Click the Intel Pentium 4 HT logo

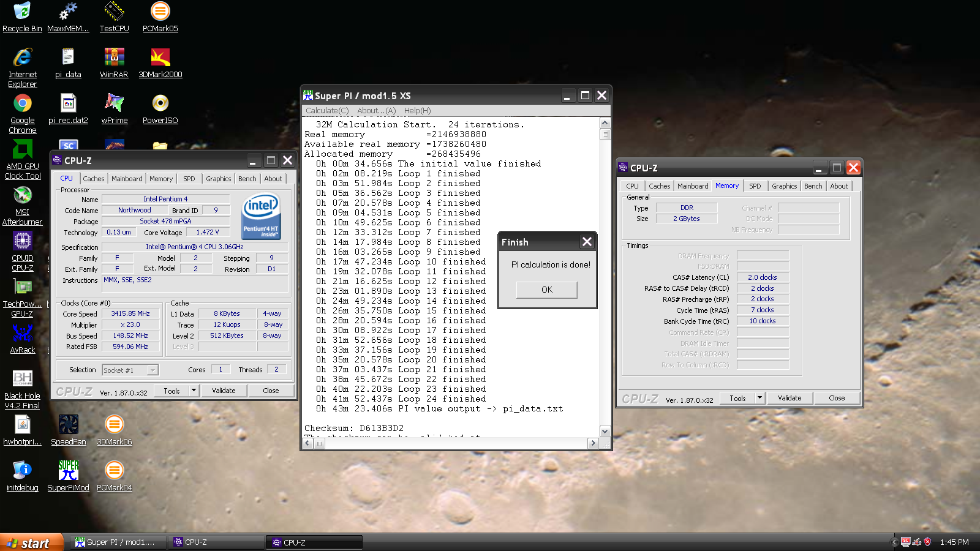[262, 216]
